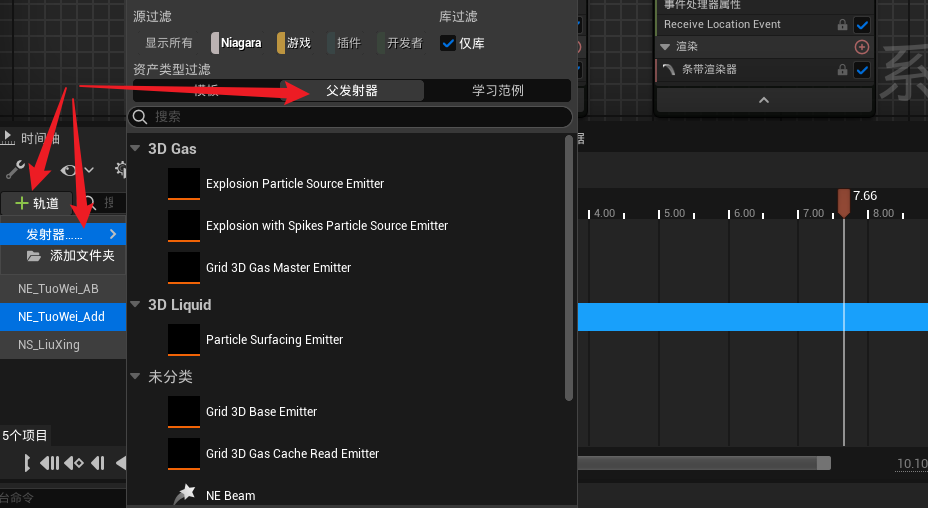
Task: Collapse the emitter node with the up chevron
Action: [764, 100]
